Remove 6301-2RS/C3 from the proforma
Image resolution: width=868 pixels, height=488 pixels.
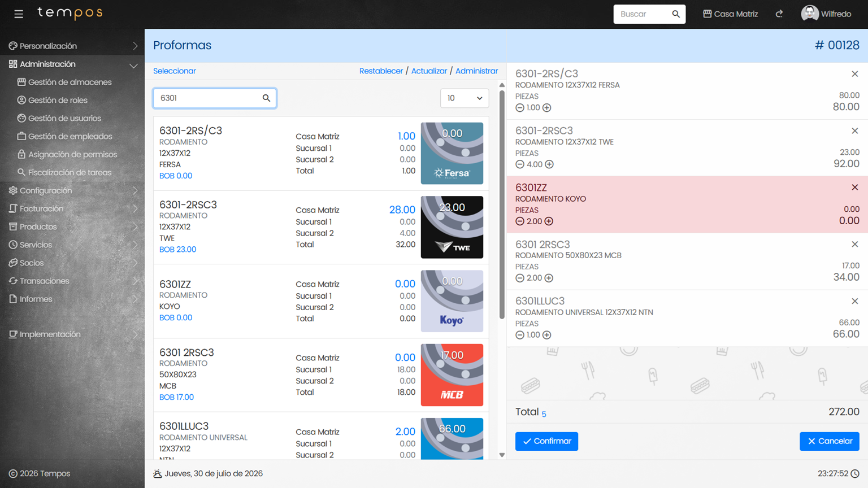855,74
